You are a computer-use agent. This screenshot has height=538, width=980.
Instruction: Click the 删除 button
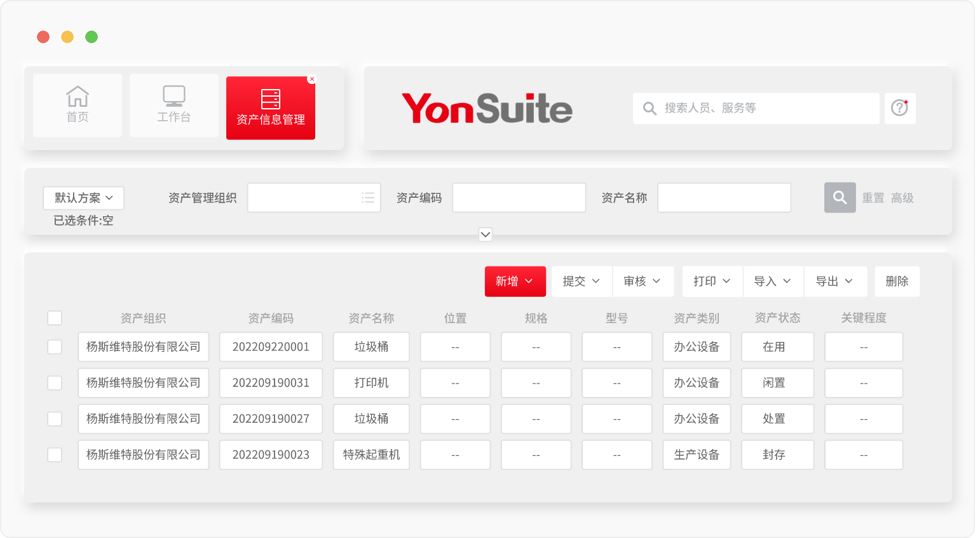(897, 281)
